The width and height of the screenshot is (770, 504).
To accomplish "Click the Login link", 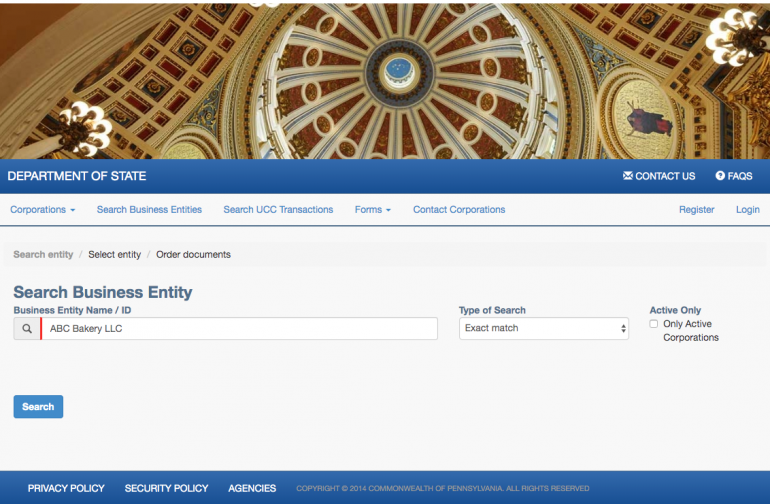I will point(747,210).
